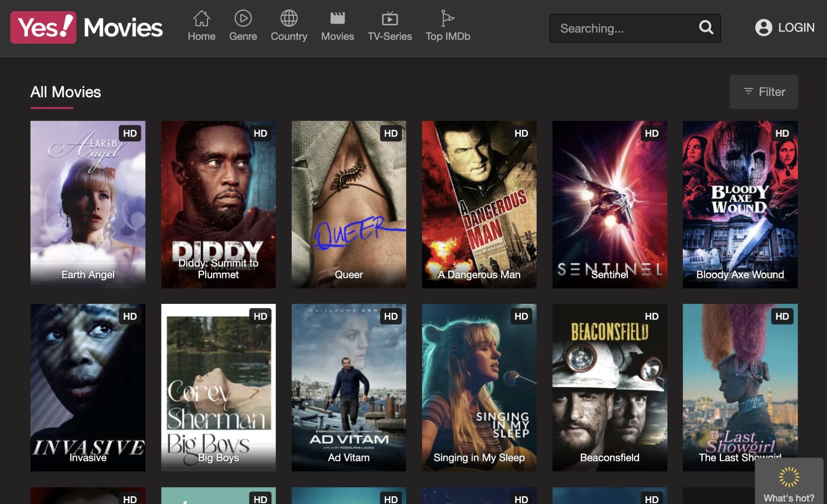Open the Movies menu label

pos(337,37)
